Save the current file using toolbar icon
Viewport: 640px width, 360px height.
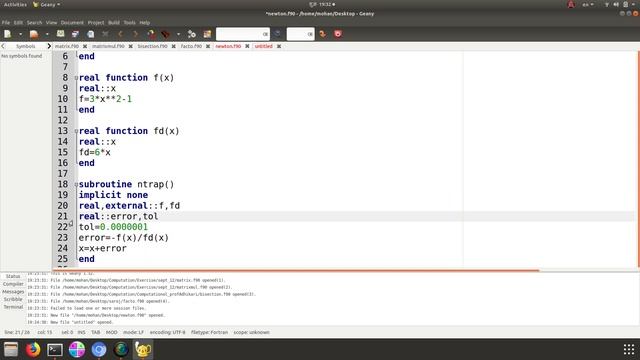60,34
